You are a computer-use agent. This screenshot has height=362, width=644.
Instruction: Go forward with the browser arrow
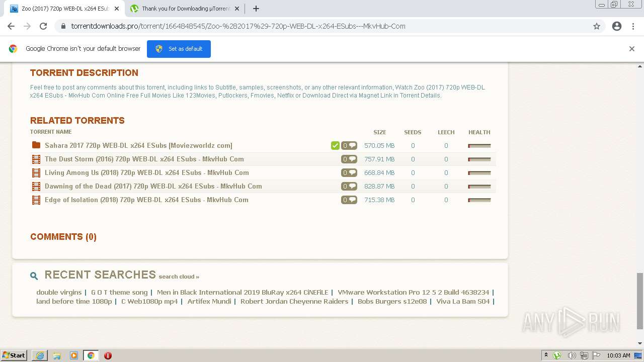pyautogui.click(x=27, y=26)
